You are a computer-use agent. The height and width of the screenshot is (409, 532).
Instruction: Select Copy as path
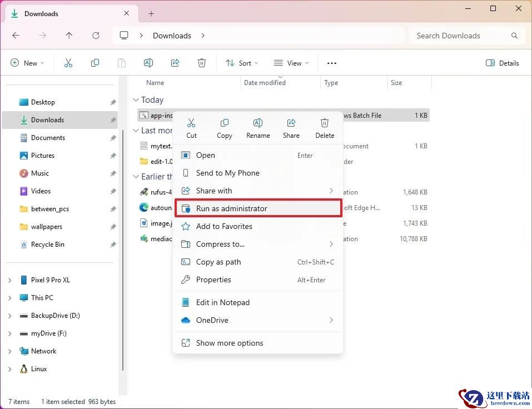click(258, 262)
